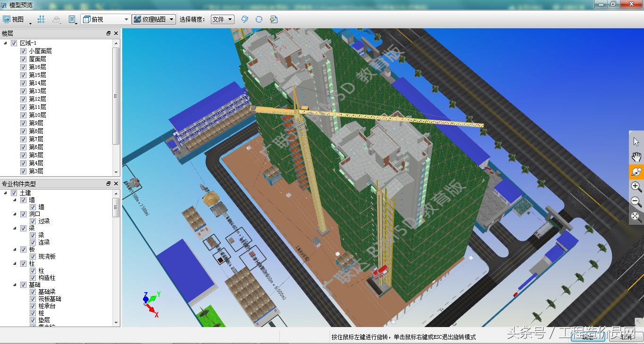Viewport: 644px width, 344px height.
Task: Uncheck the 构造柱 checkbox
Action: (33, 278)
